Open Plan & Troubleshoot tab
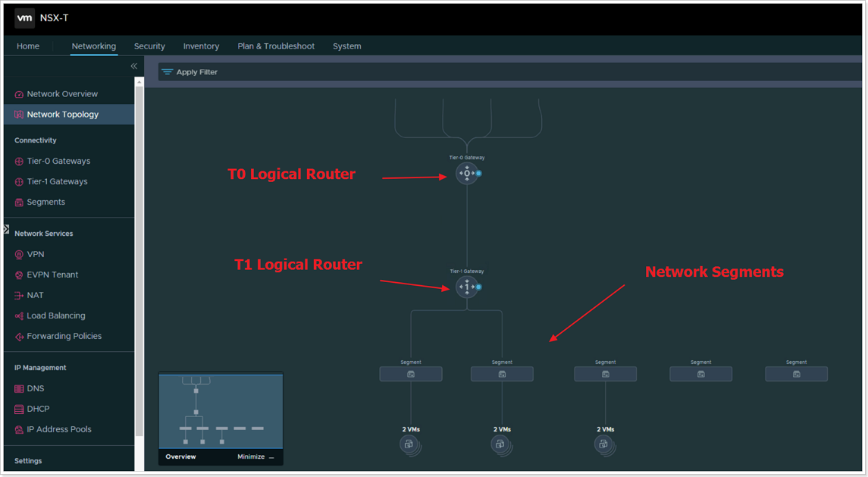Viewport: 868px width, 477px height. (x=276, y=46)
